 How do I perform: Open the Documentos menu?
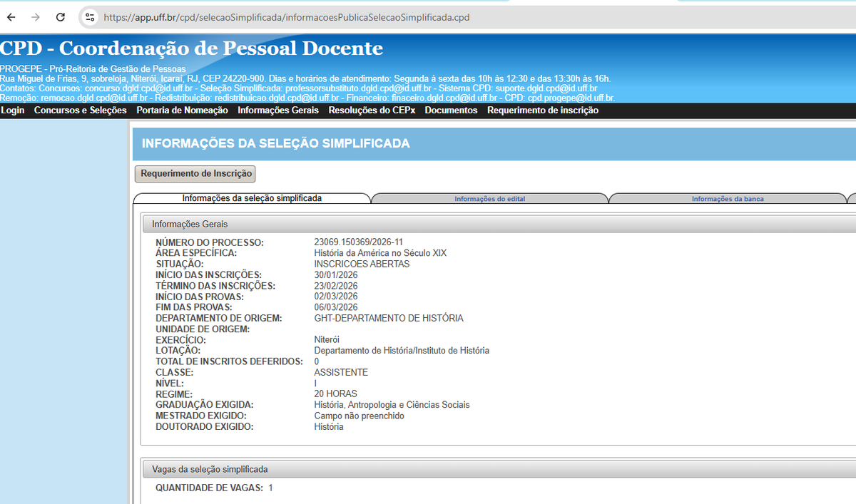(x=451, y=110)
